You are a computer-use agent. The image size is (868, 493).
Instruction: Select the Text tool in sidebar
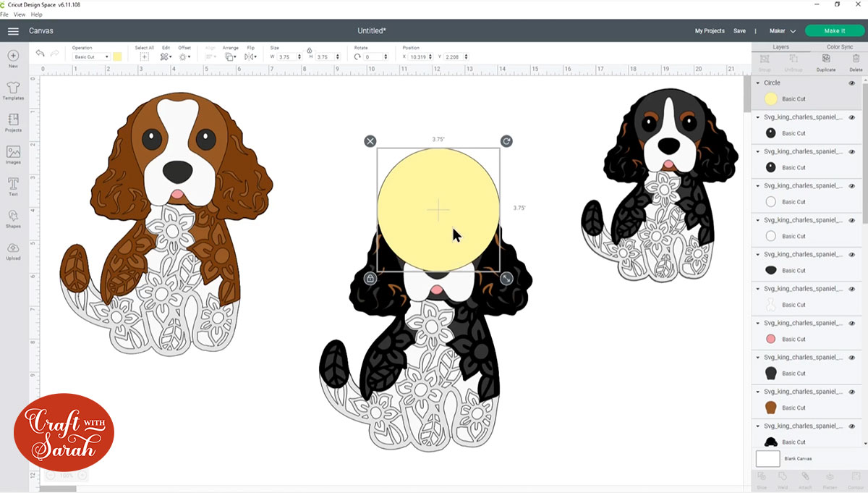point(13,185)
